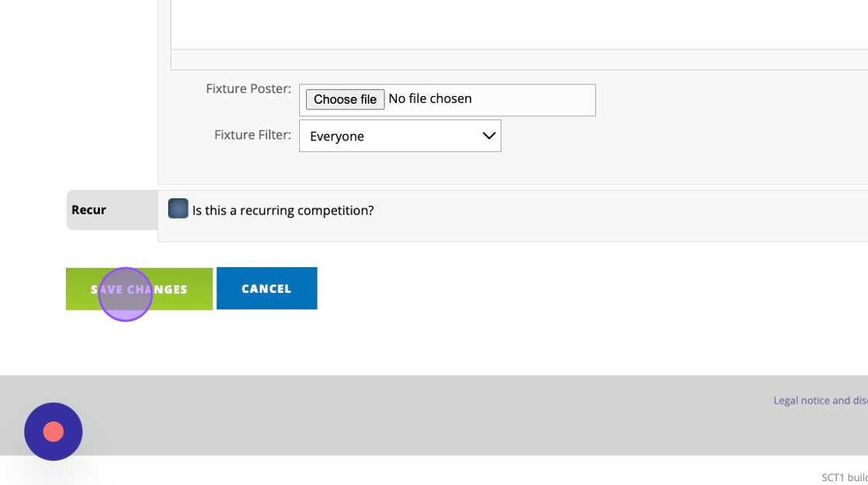The image size is (868, 485).
Task: Click the blank area right of Cancel
Action: tap(542, 288)
